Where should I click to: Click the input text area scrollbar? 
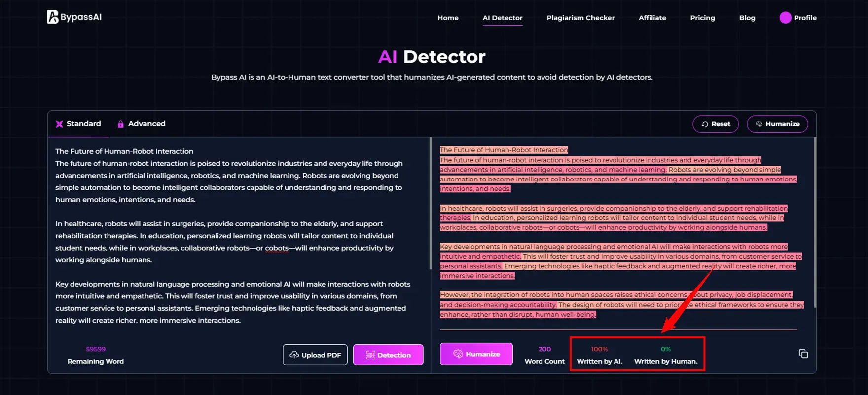click(x=431, y=203)
